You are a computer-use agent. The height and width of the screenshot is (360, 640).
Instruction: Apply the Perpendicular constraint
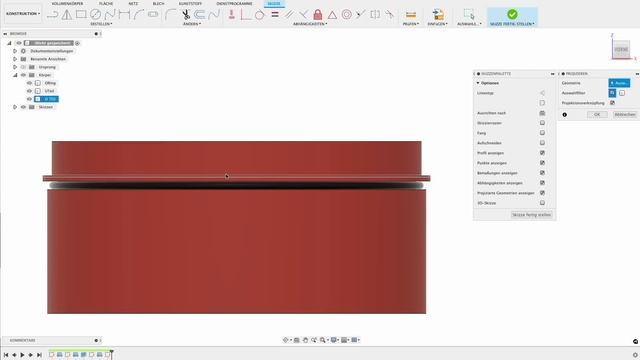click(303, 15)
